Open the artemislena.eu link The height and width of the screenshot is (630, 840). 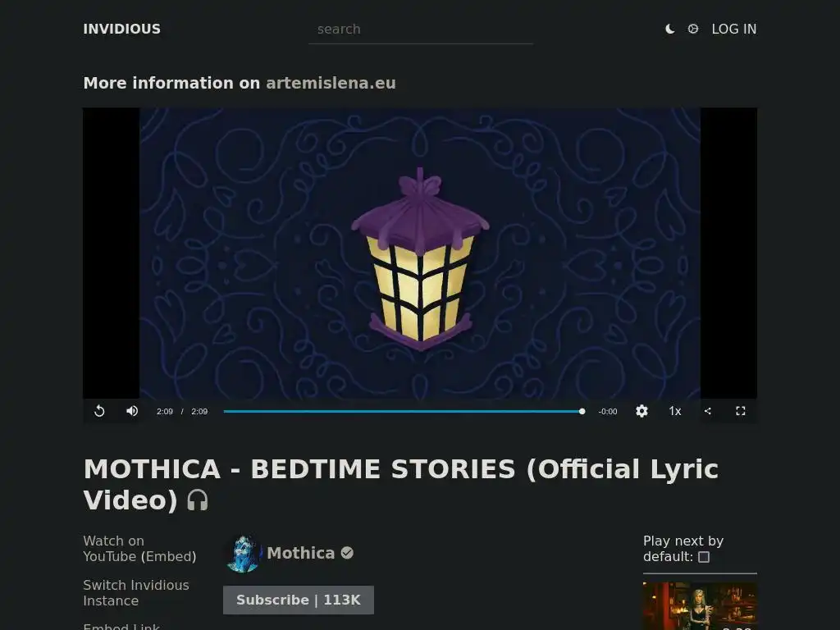331,83
